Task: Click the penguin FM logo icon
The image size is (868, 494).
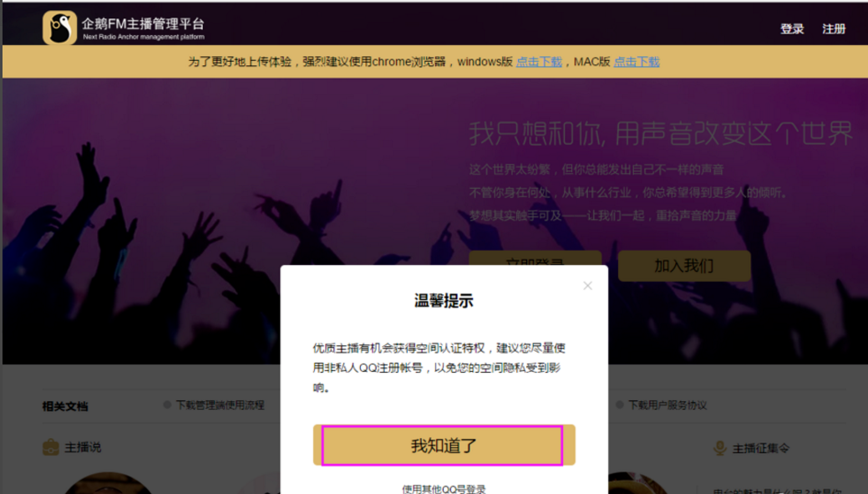Action: tap(60, 28)
